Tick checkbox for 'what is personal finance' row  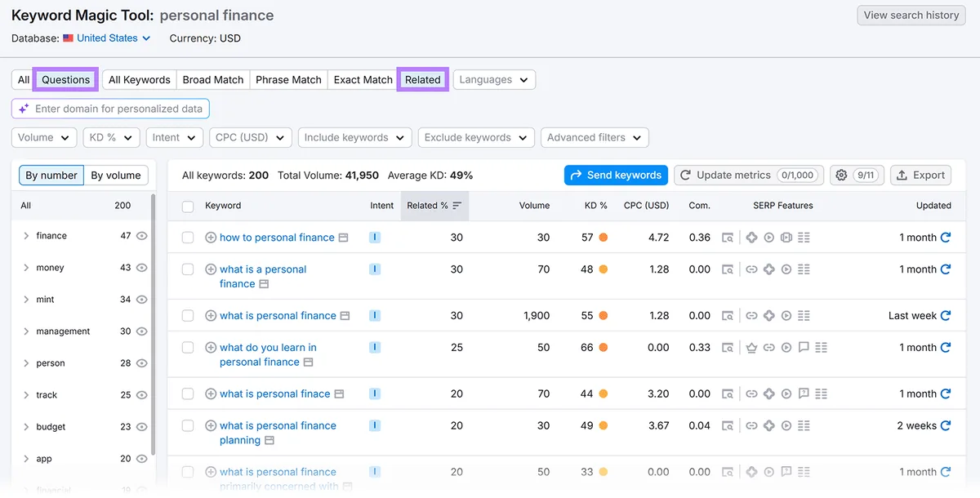(188, 316)
